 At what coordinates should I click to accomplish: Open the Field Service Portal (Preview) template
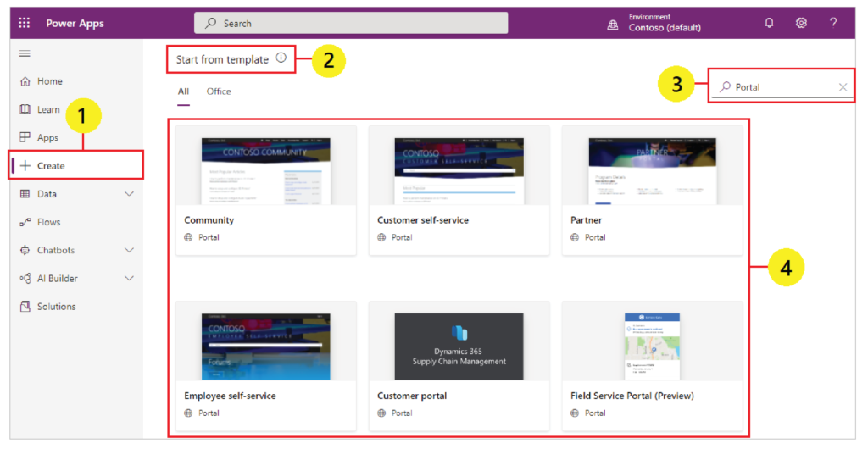pyautogui.click(x=652, y=346)
